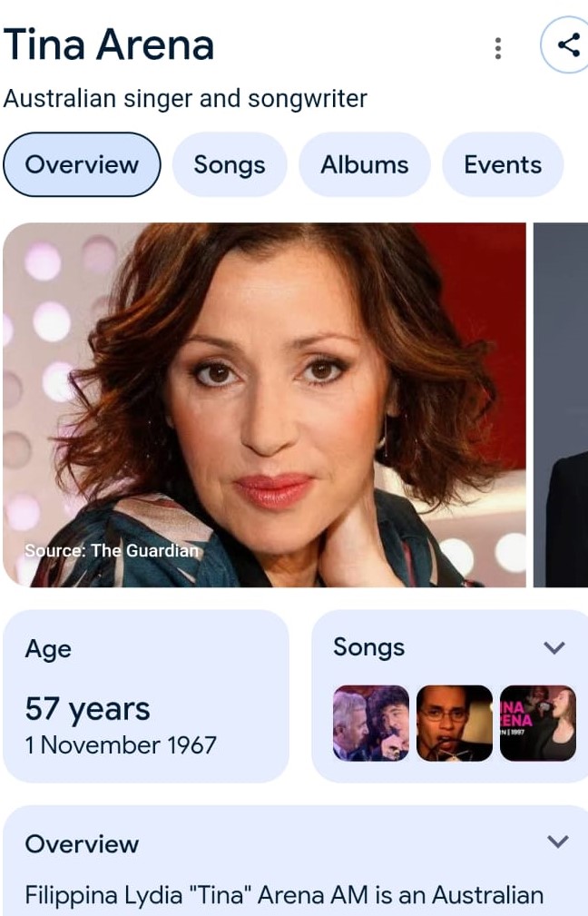Tap the share icon
Image resolution: width=588 pixels, height=916 pixels.
[568, 45]
